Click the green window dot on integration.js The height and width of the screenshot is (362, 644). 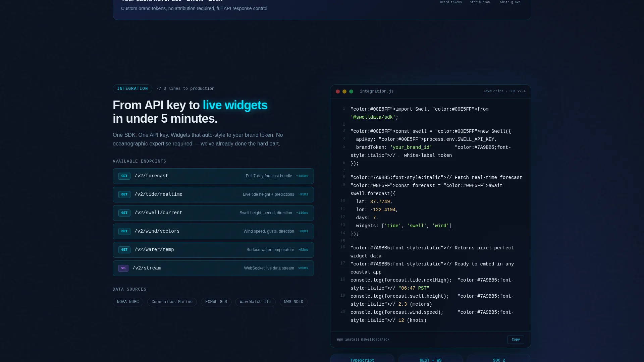(x=351, y=92)
